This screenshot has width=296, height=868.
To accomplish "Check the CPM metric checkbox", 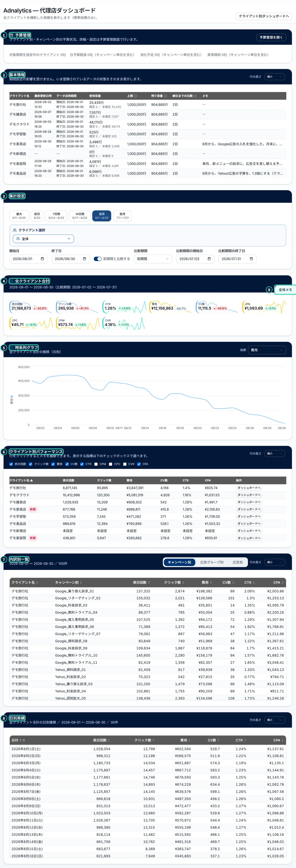I will coord(96,464).
